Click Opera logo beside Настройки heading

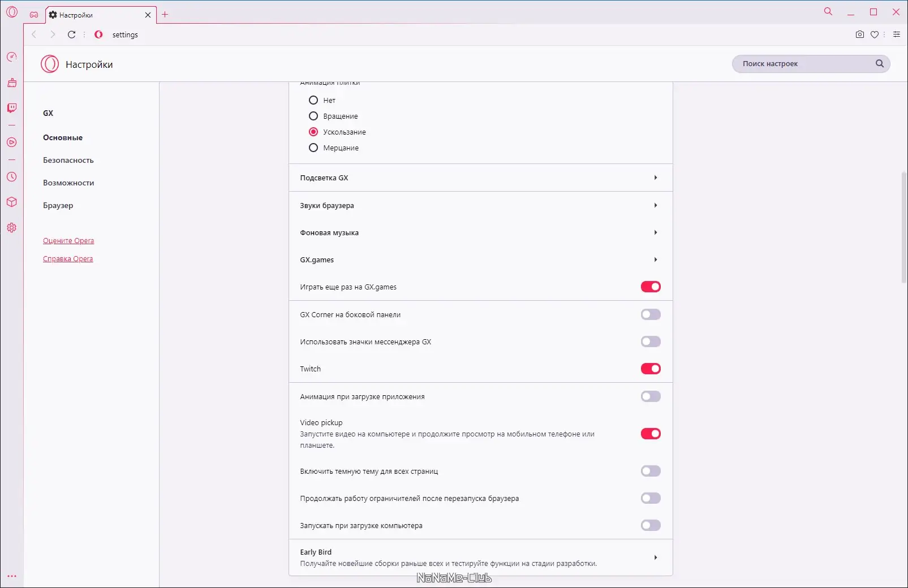coord(50,64)
